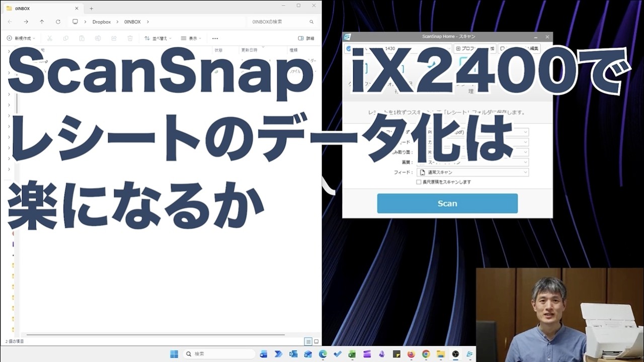The width and height of the screenshot is (644, 362).
Task: Close the 0INBOX tab
Action: [x=76, y=8]
